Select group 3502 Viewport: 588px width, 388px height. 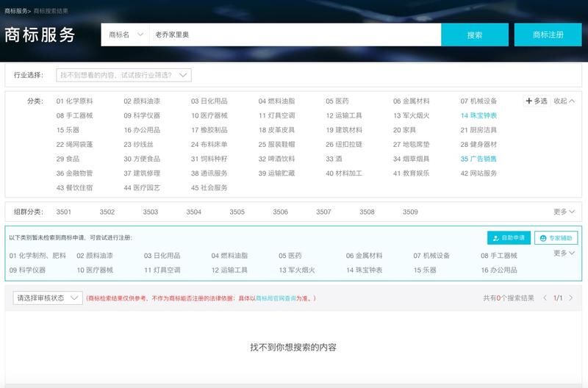107,212
